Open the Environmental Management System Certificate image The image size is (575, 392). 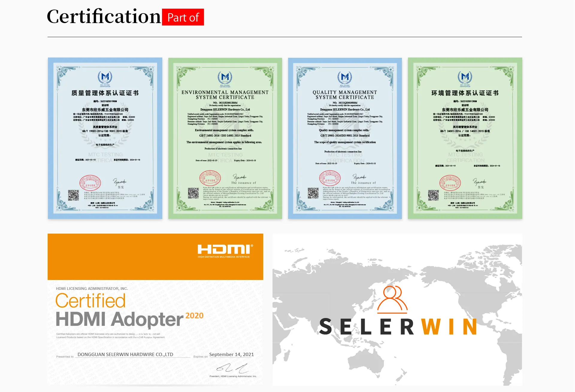click(225, 138)
